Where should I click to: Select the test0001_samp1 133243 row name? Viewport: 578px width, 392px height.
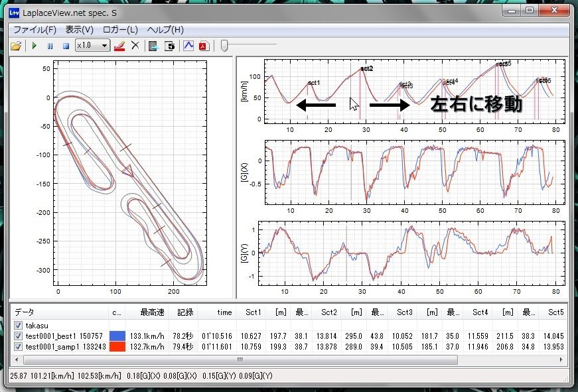(x=66, y=347)
